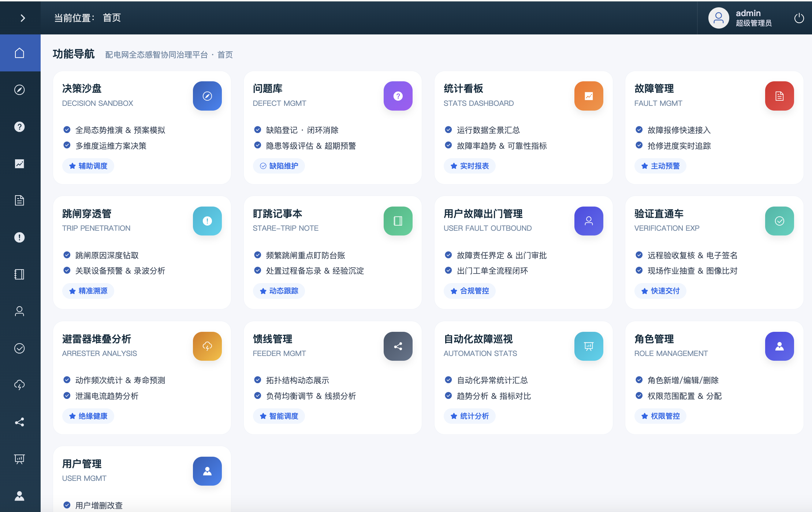Click the 实时报表 tag

[x=470, y=166]
